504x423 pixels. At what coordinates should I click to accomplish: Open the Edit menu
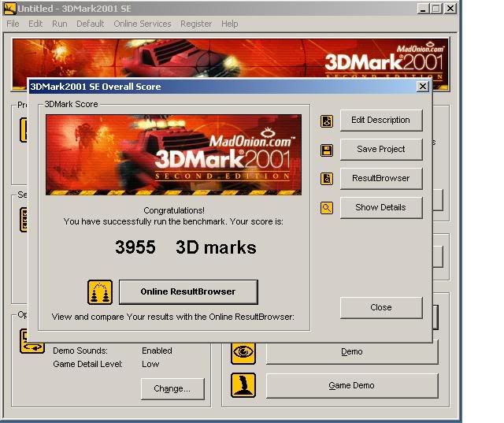[35, 24]
